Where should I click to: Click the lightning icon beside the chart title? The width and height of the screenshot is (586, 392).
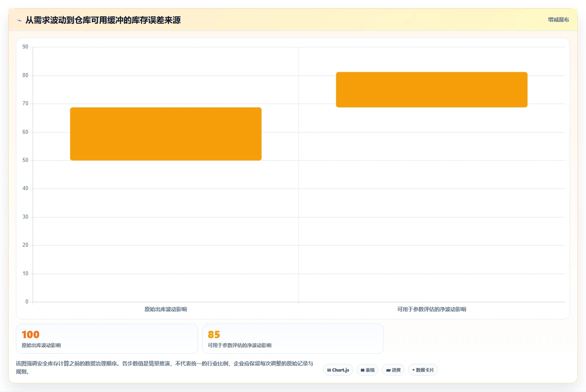point(19,20)
